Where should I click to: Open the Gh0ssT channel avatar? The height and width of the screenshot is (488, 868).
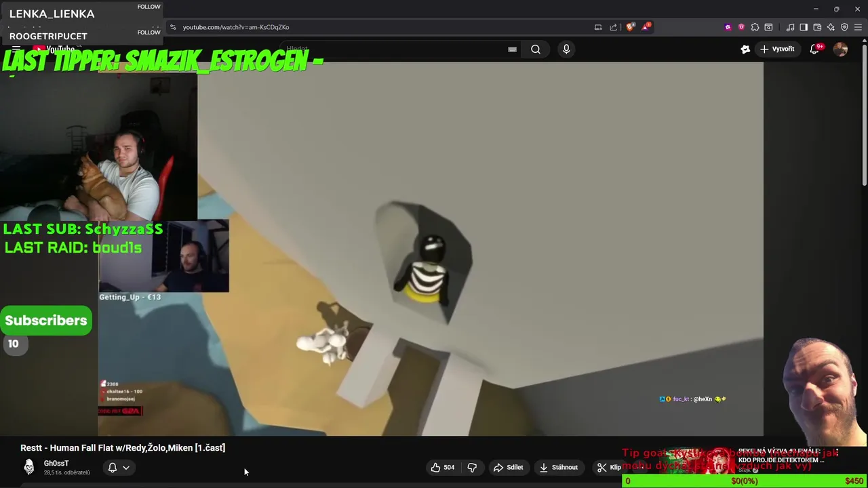pos(28,467)
